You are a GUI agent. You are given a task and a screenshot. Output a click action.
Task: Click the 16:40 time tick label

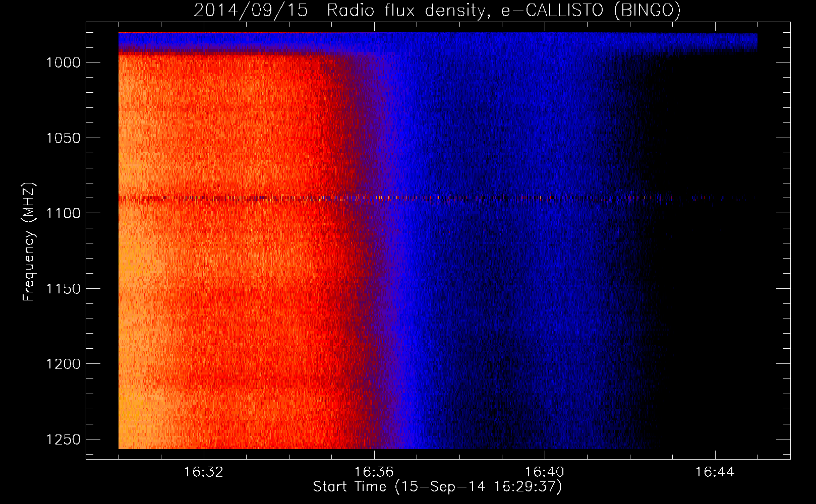click(x=545, y=472)
